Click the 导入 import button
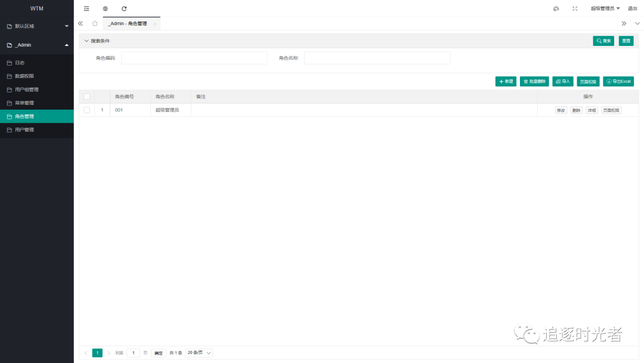 coord(563,82)
